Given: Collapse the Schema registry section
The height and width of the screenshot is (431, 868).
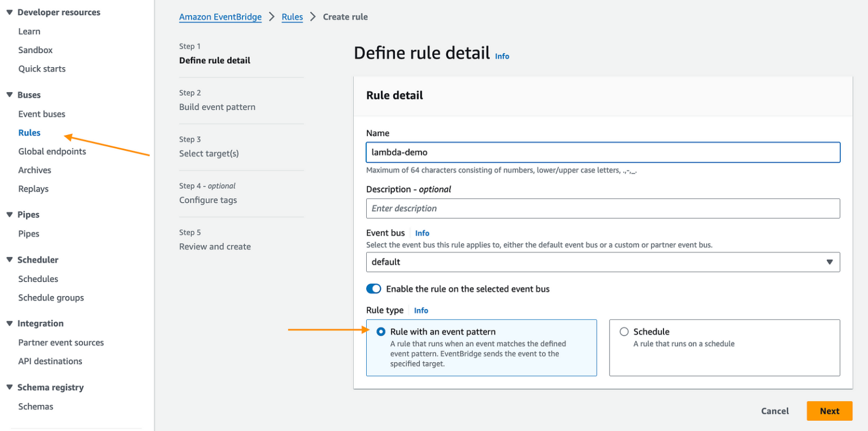Looking at the screenshot, I should [x=9, y=387].
